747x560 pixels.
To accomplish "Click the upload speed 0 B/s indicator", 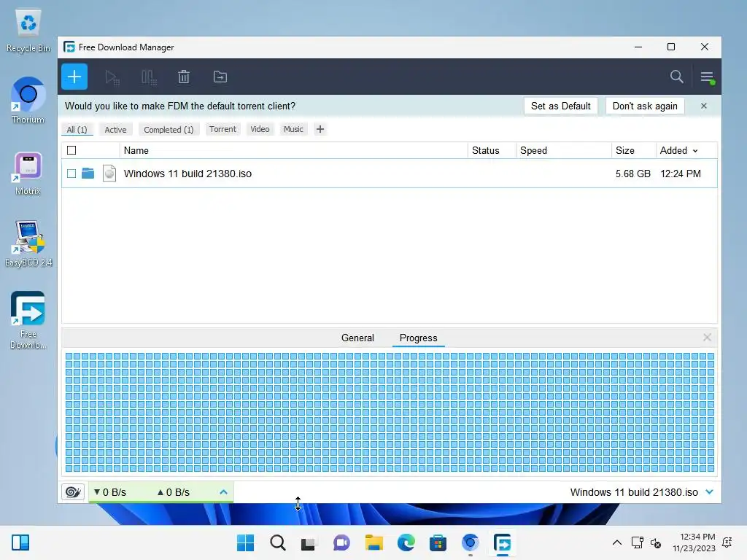I will point(174,492).
